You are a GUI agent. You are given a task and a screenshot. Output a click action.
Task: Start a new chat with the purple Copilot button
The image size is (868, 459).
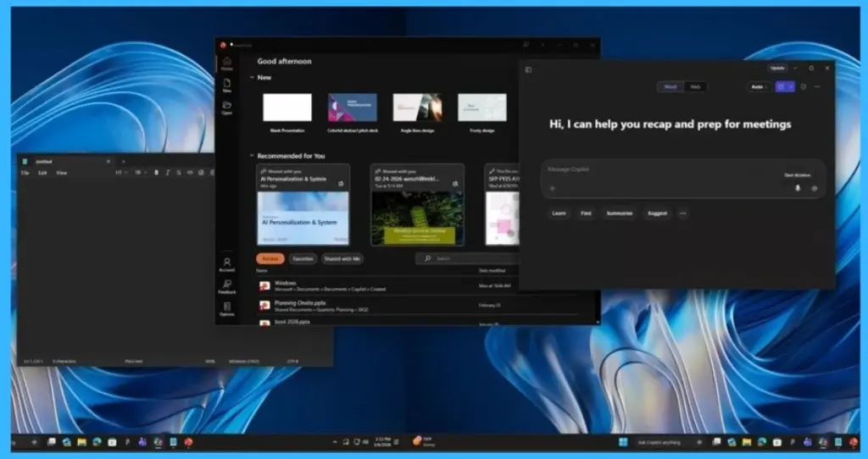pyautogui.click(x=781, y=87)
